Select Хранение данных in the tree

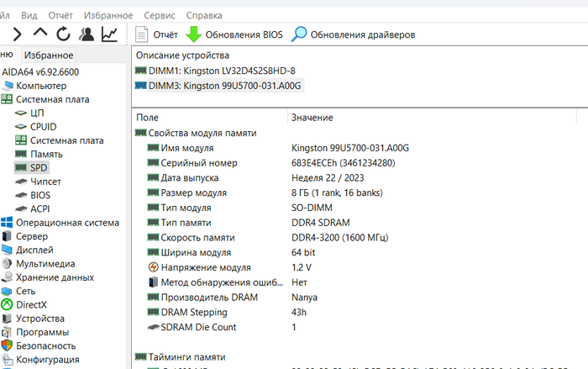[55, 277]
